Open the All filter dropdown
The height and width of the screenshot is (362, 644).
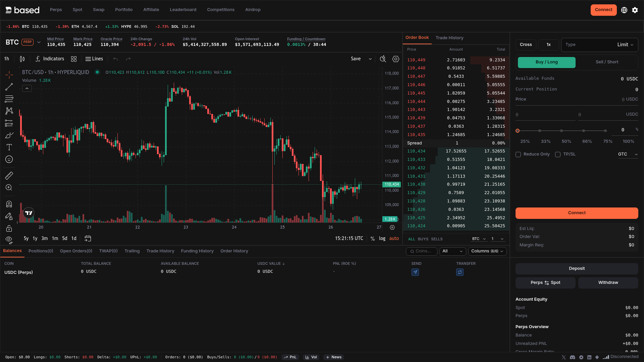coord(452,251)
